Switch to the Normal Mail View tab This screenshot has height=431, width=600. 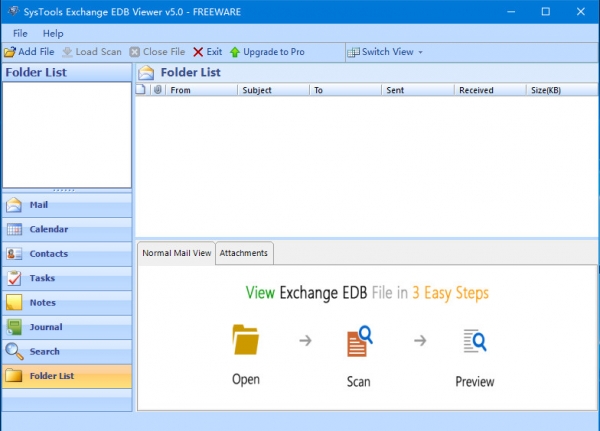(176, 253)
